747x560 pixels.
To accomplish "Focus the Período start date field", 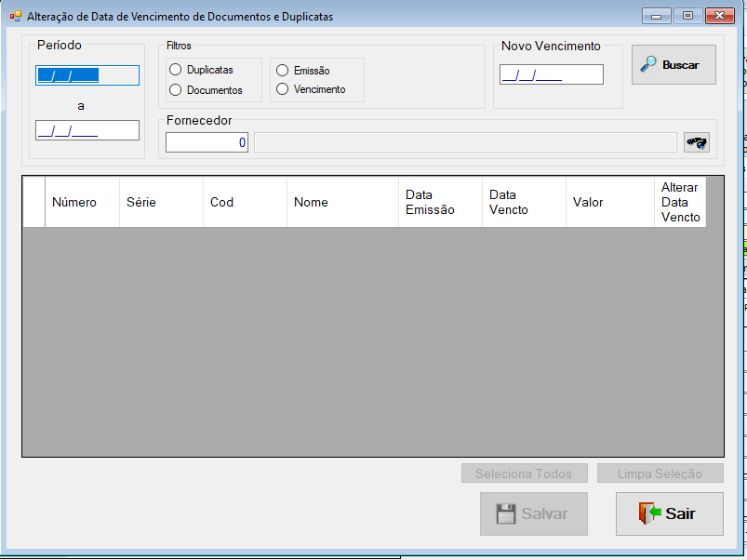I will point(87,75).
